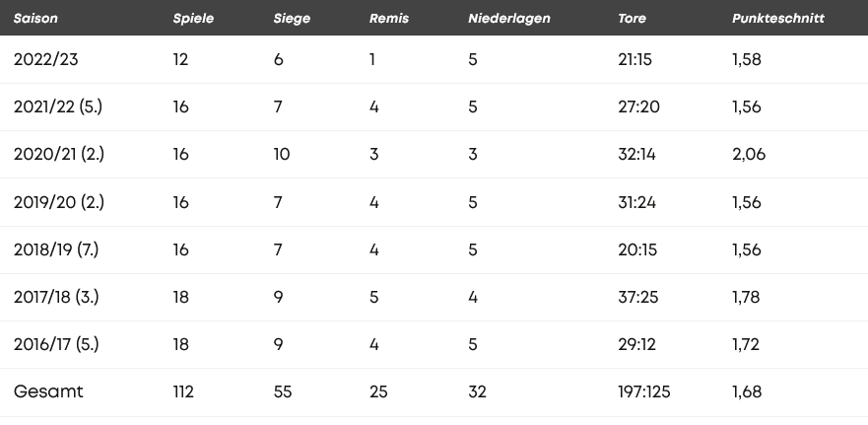Click the Siege column header
Screen dimensions: 868x425
pos(292,19)
